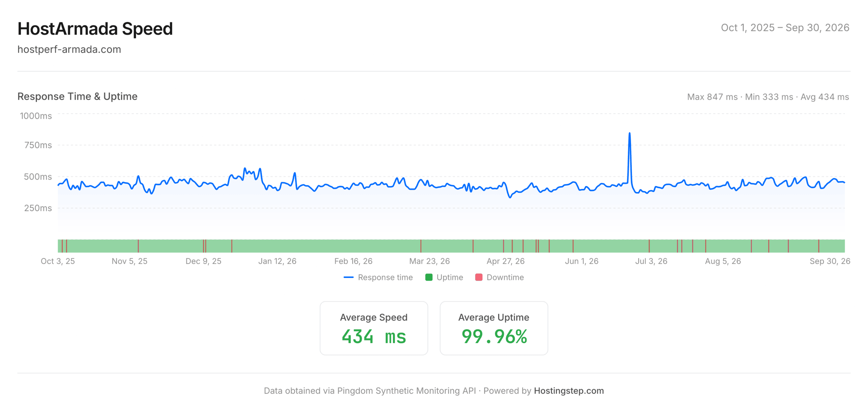Click the Dec 9, 25 axis date
Image resolution: width=868 pixels, height=414 pixels.
(203, 261)
